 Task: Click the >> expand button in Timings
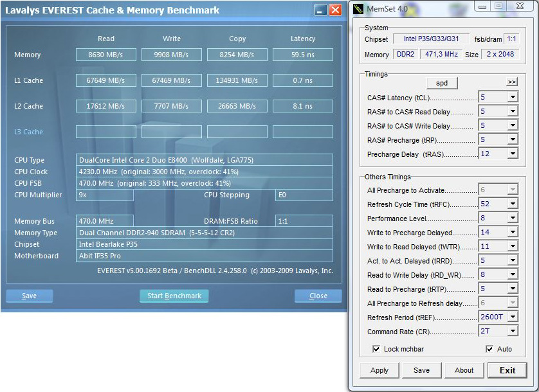click(512, 82)
